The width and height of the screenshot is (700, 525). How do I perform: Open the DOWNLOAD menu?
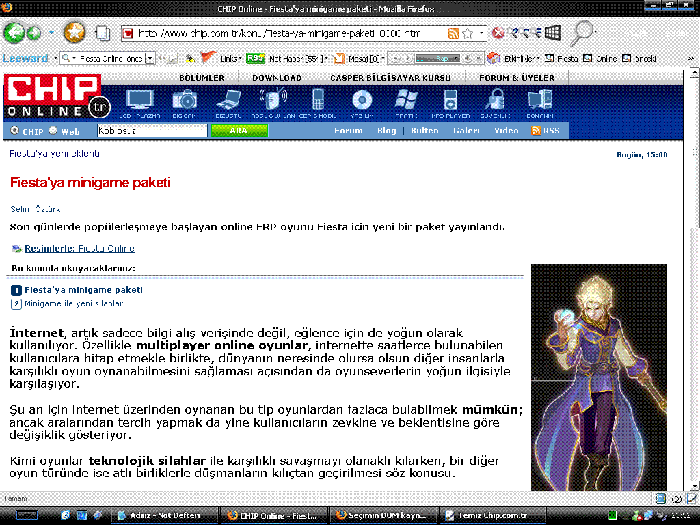(277, 78)
